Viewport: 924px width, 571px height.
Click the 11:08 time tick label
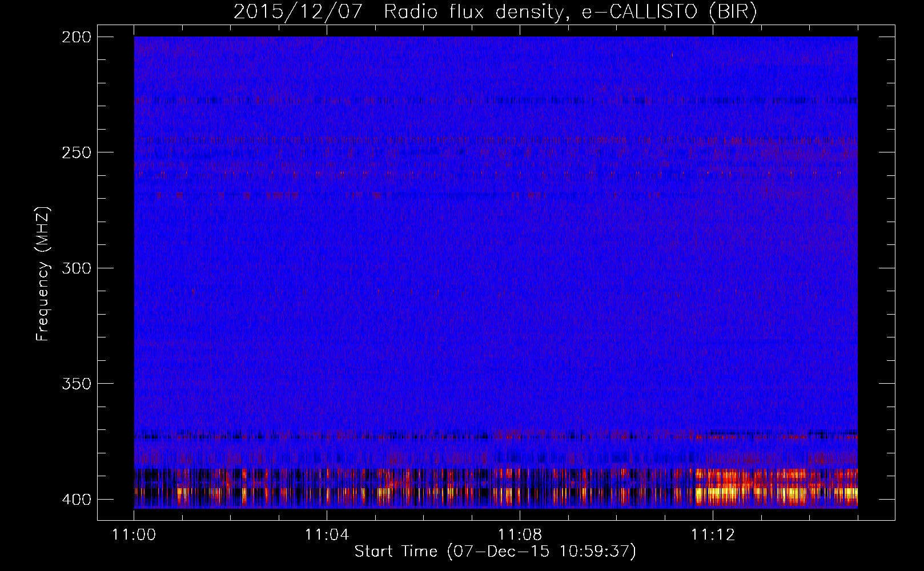(x=520, y=535)
